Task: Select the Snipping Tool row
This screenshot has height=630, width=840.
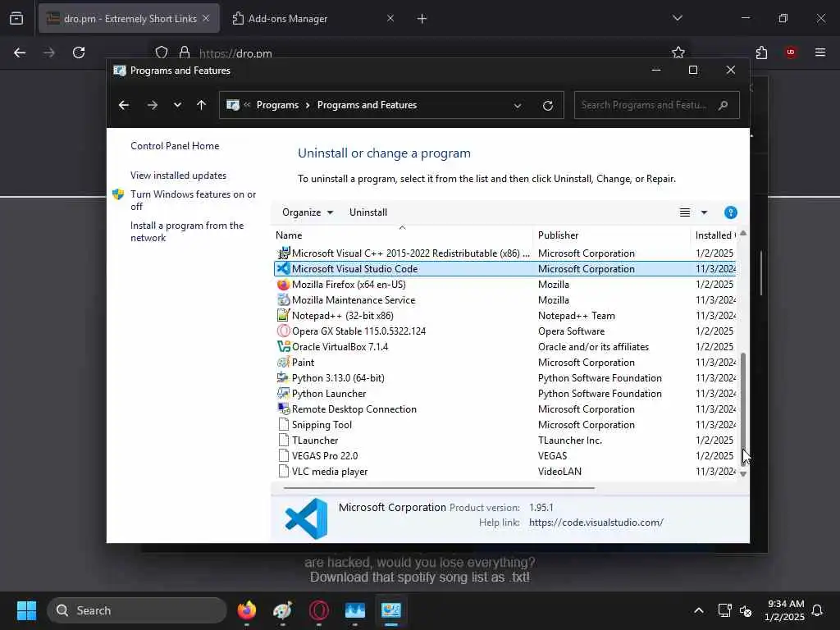Action: pyautogui.click(x=504, y=425)
